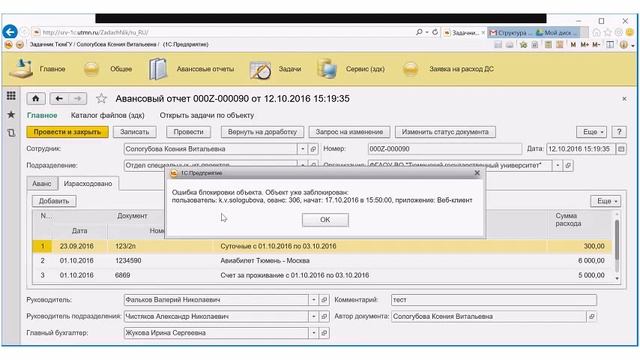640x360 pixels.
Task: Expand the top Еще command menu
Action: [592, 132]
